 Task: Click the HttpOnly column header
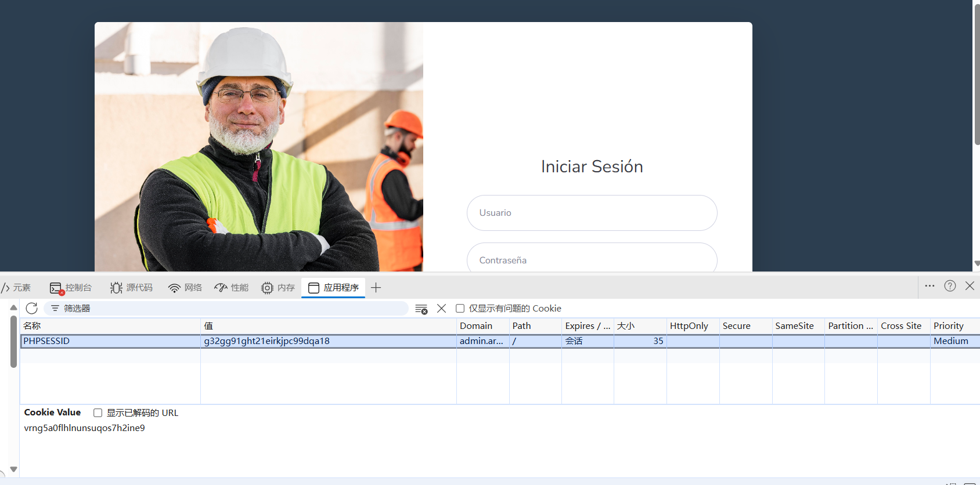point(693,326)
